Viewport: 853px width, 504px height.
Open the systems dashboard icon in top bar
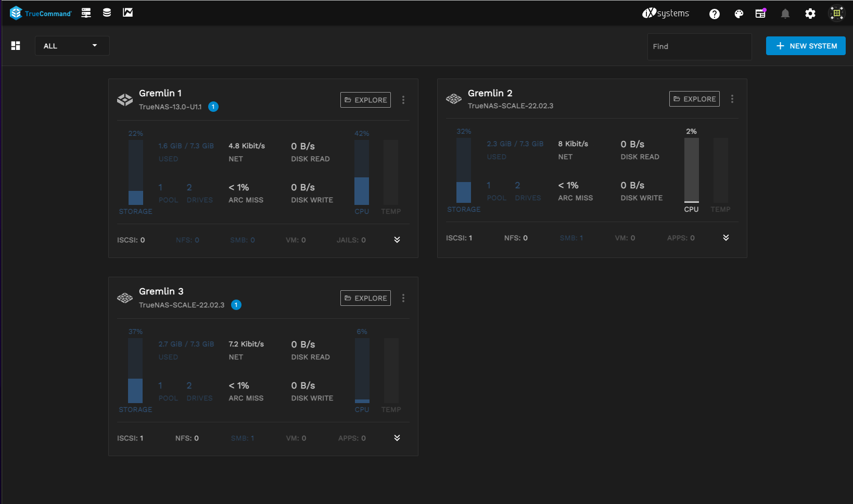(x=86, y=13)
